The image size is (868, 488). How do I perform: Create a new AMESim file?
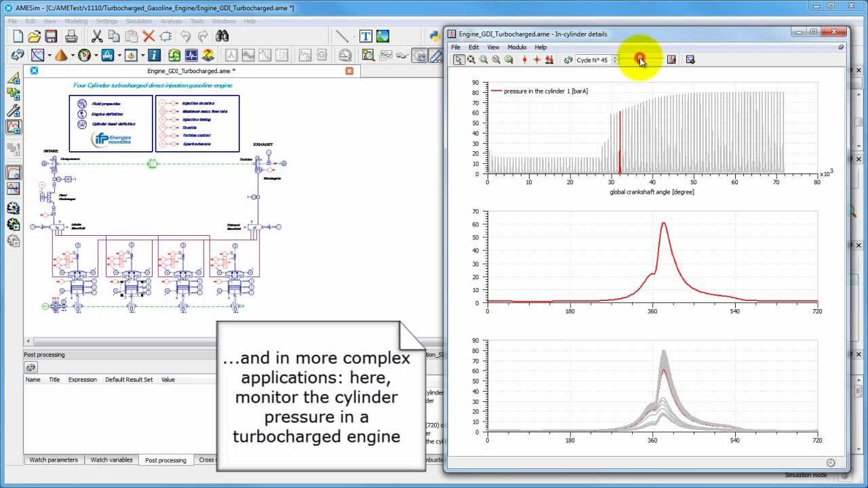point(18,37)
